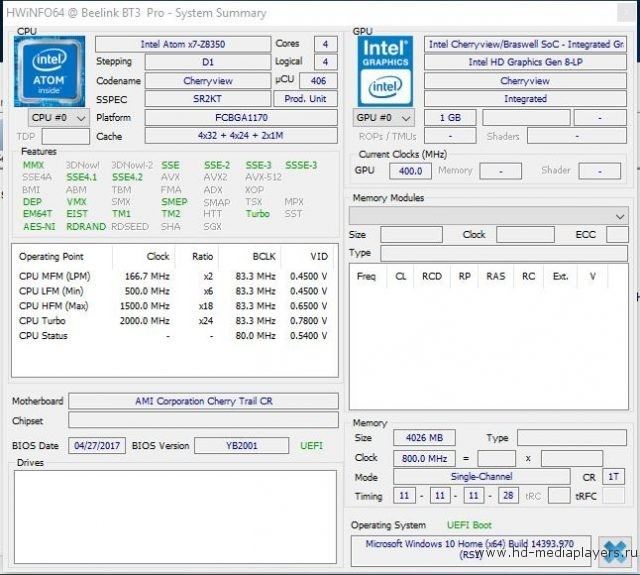Click the Cherryview codename field

coord(208,81)
